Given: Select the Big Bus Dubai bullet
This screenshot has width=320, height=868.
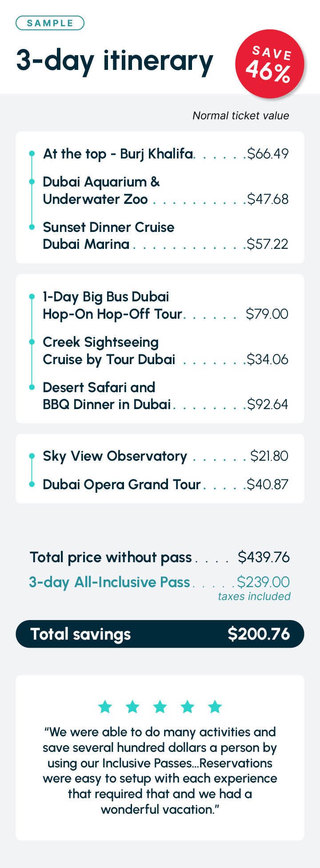Looking at the screenshot, I should pos(32,296).
